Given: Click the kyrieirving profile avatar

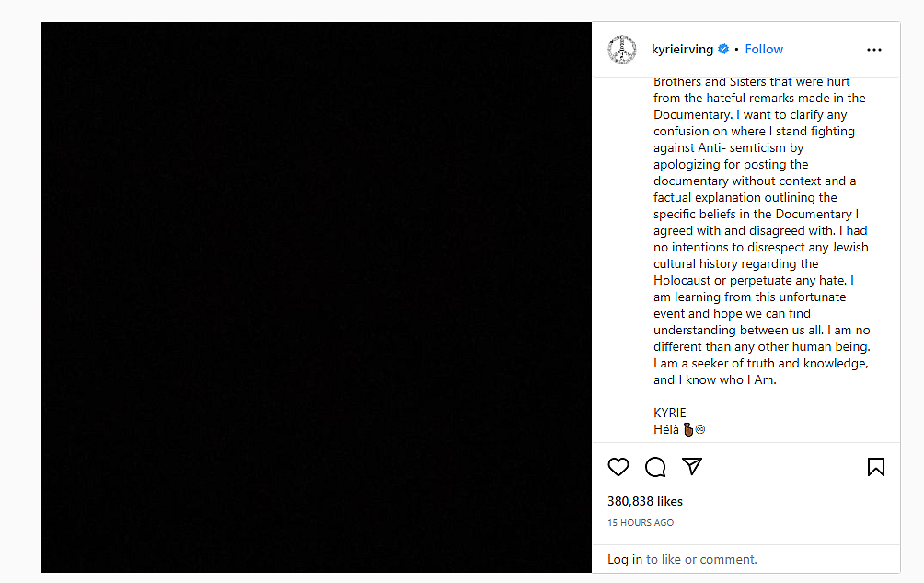Looking at the screenshot, I should click(x=622, y=50).
